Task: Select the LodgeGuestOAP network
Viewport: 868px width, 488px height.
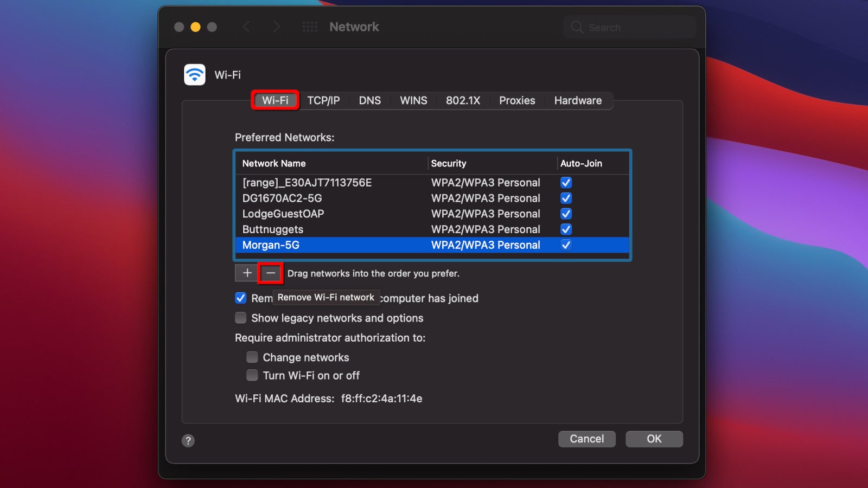Action: pyautogui.click(x=432, y=214)
